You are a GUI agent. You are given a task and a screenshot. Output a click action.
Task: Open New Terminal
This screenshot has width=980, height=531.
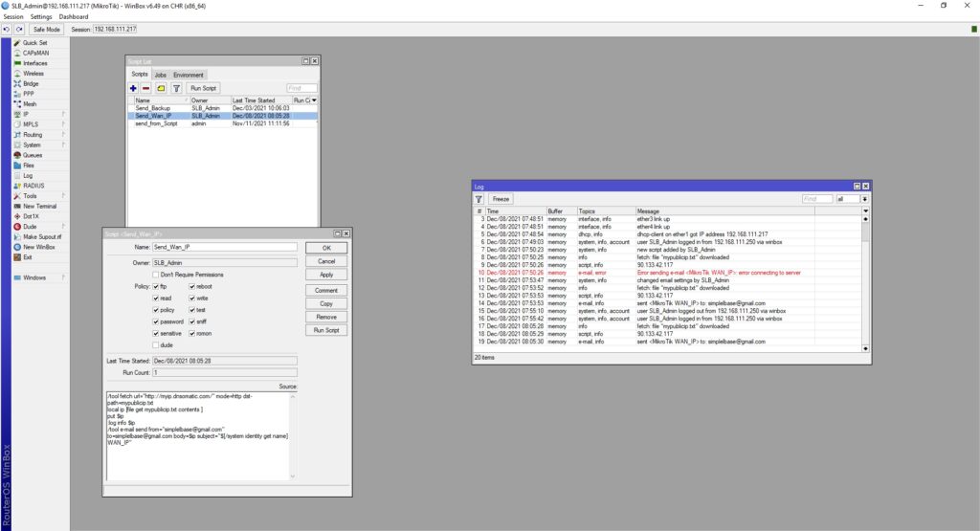click(x=39, y=206)
